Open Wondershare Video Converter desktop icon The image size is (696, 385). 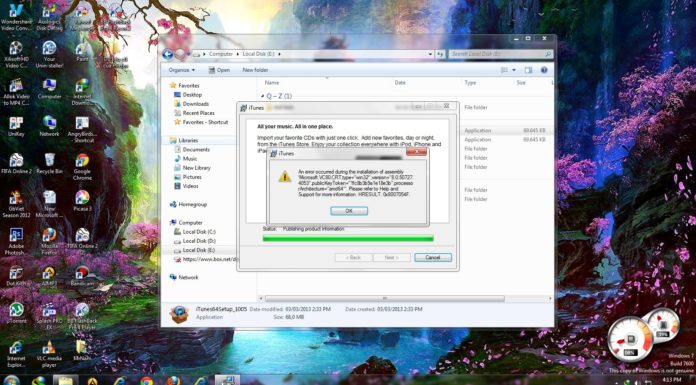point(16,17)
